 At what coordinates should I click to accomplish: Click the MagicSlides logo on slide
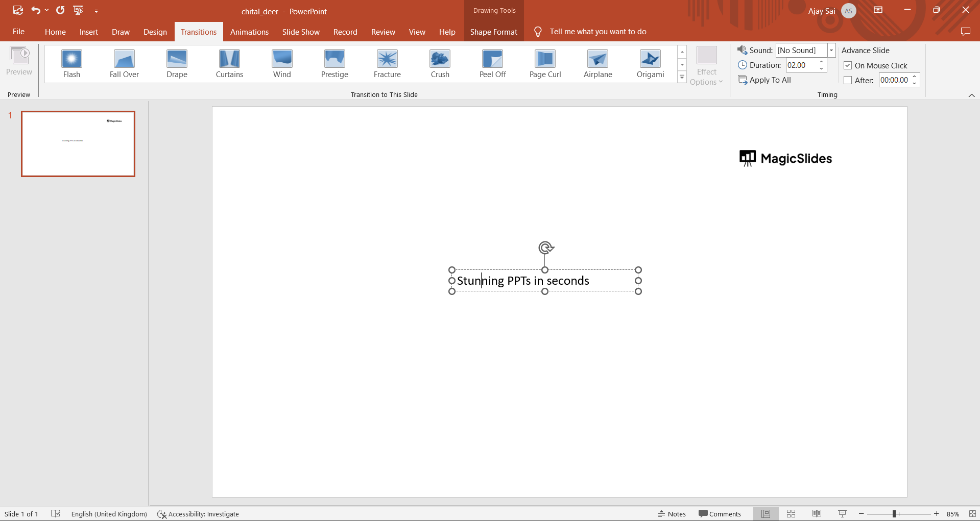(785, 158)
